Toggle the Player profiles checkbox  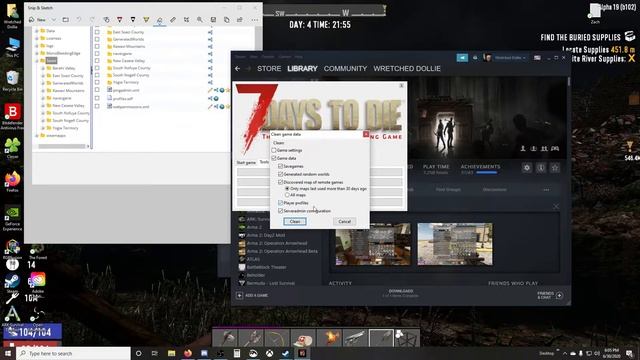click(x=280, y=203)
